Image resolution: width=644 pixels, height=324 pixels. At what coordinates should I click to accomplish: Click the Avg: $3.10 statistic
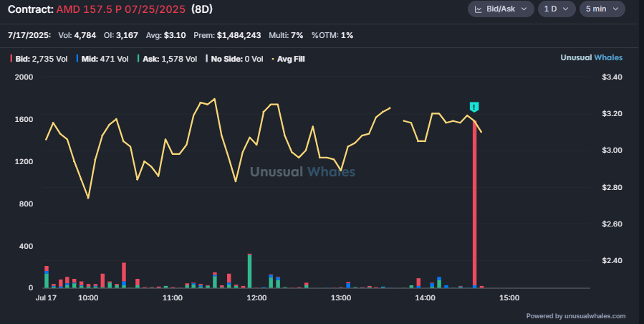point(166,35)
